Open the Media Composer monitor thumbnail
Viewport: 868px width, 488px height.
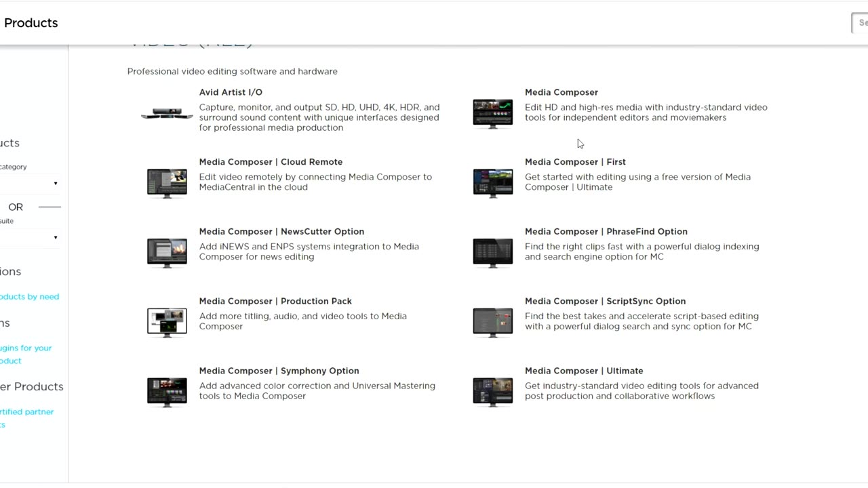point(493,113)
